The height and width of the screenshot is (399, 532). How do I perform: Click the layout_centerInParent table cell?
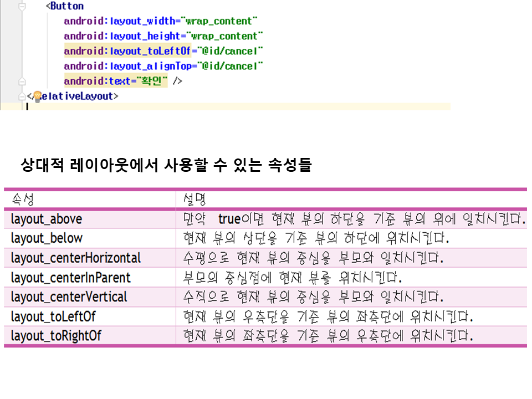pos(70,277)
